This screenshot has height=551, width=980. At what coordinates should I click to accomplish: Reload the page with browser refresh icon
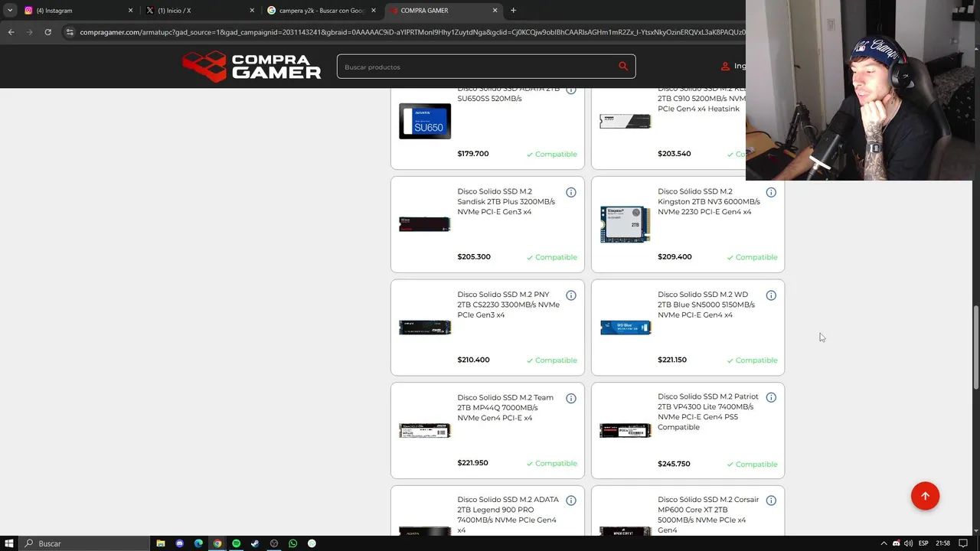point(47,32)
